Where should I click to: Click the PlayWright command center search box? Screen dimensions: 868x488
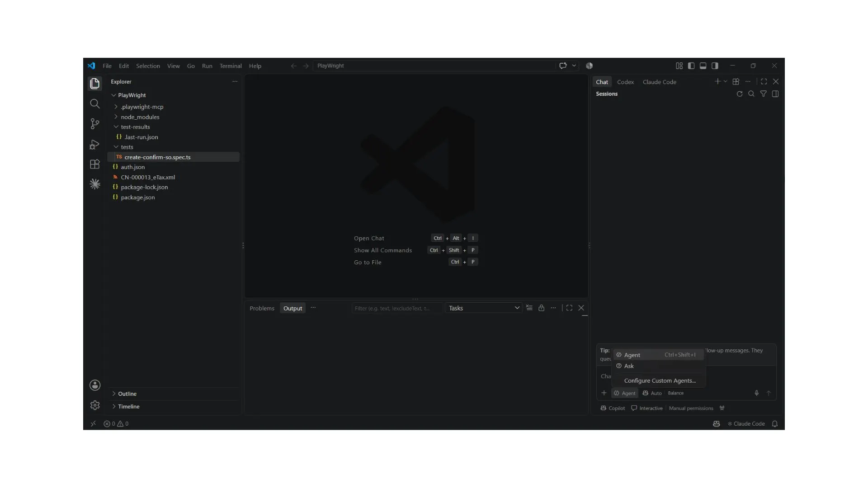point(434,66)
